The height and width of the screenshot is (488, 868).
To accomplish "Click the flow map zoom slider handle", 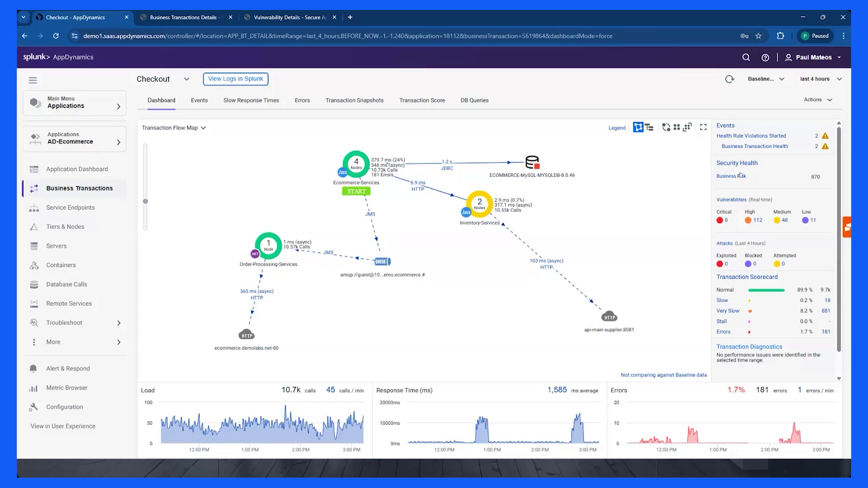I will point(145,202).
